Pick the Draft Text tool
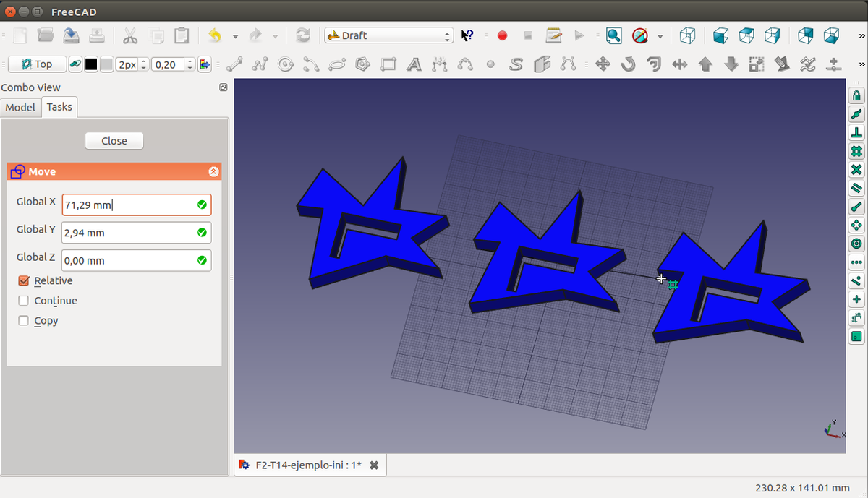The width and height of the screenshot is (868, 498). click(x=414, y=64)
